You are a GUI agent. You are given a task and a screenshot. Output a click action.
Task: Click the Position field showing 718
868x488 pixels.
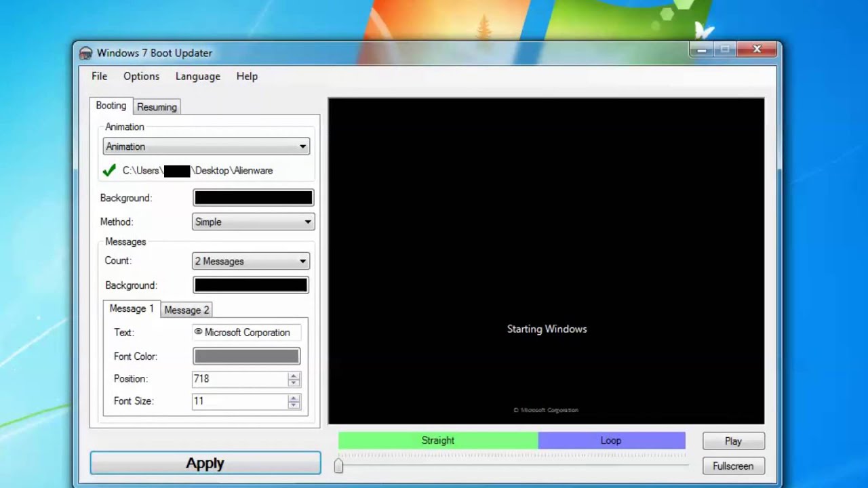tap(239, 379)
